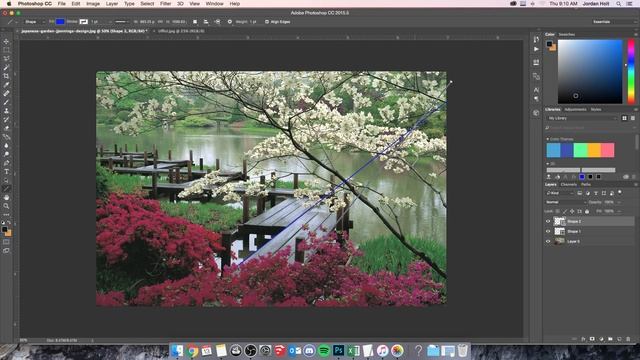This screenshot has width=640, height=360.
Task: Switch to the Swatches tab
Action: 567,34
